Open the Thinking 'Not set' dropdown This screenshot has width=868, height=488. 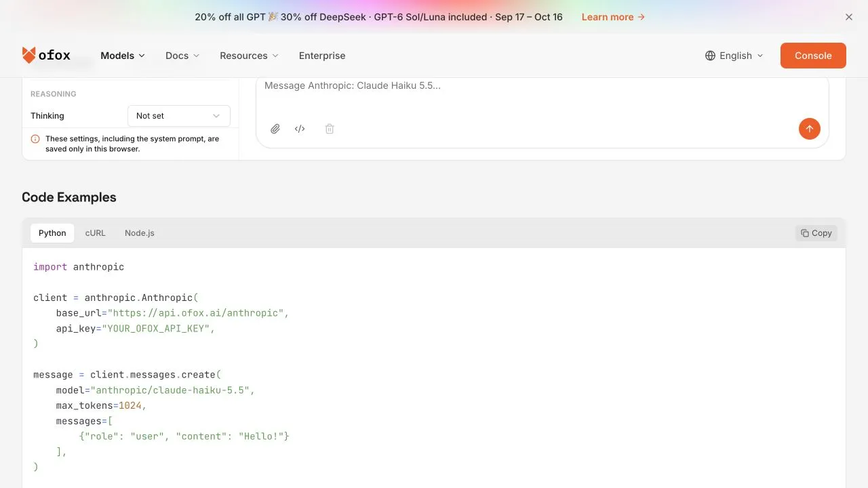179,116
